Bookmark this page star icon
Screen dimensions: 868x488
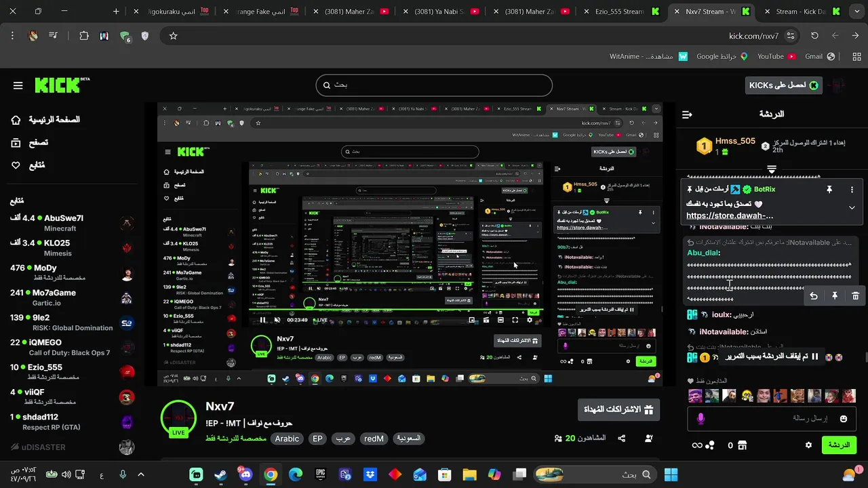(173, 36)
